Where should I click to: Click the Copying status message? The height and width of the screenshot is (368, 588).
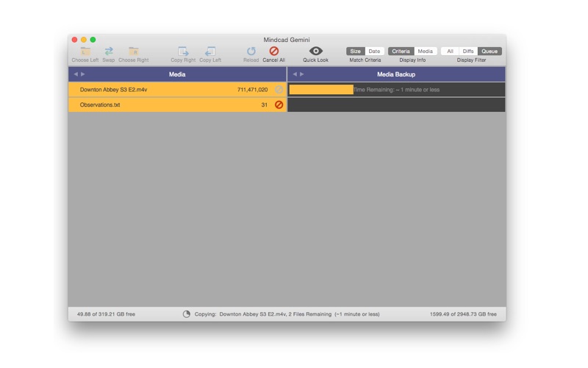[x=287, y=314]
